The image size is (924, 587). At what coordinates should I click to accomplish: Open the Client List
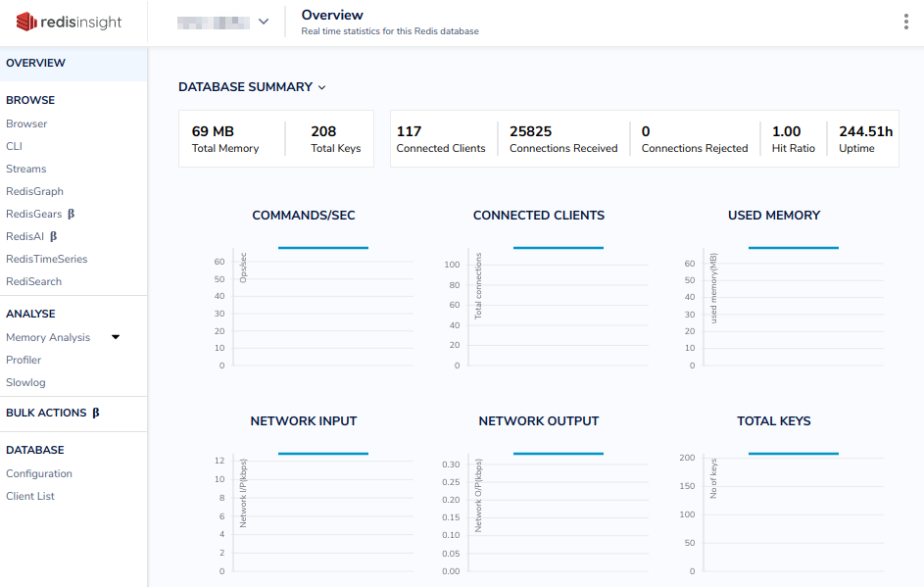(x=31, y=496)
